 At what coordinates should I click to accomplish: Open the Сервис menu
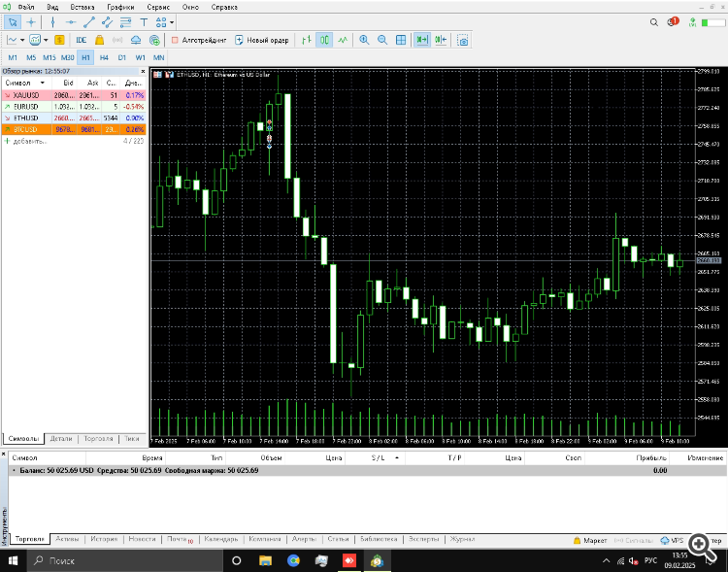159,7
